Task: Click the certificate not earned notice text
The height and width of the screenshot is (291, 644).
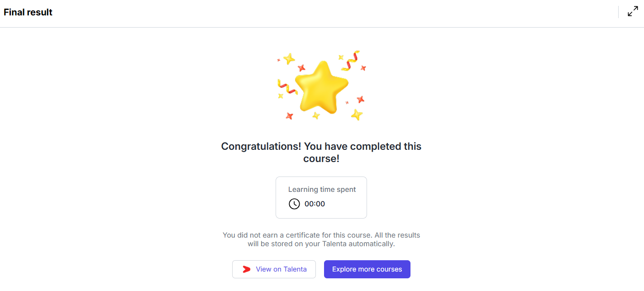Action: (321, 239)
